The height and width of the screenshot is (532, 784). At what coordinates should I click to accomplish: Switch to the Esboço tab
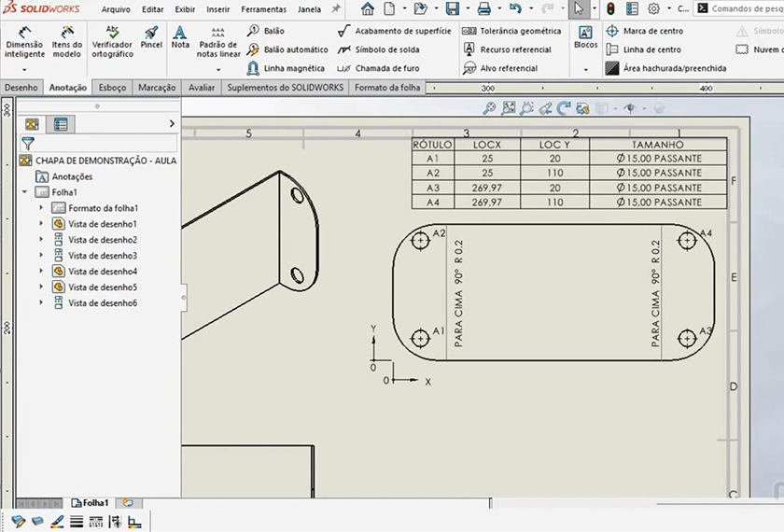pos(112,88)
